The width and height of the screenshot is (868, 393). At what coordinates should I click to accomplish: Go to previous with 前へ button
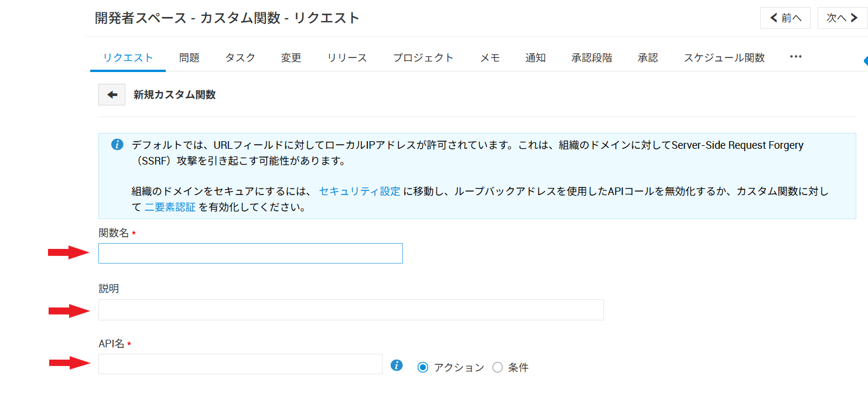tap(785, 18)
